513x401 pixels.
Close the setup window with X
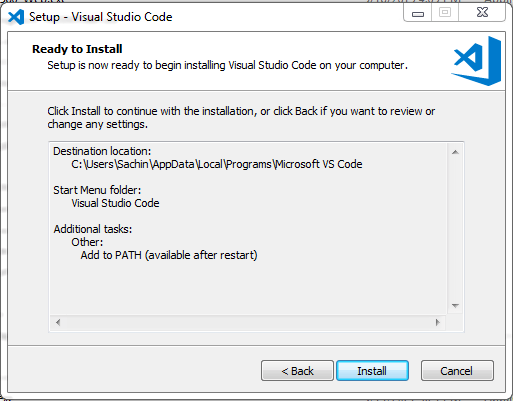tap(482, 13)
